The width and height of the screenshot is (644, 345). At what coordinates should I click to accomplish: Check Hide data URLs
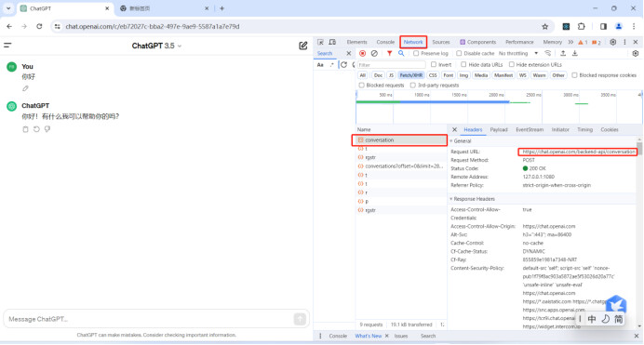[463, 64]
